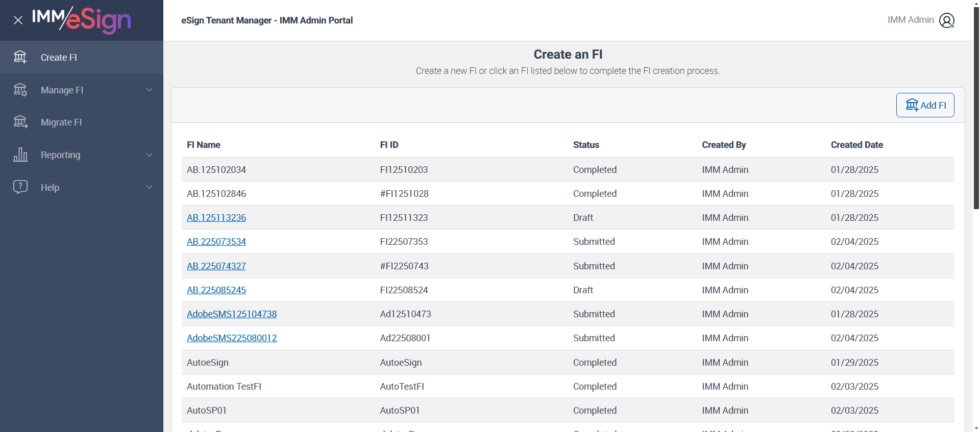Open the AdobeSMS225080012 FI link
This screenshot has width=980, height=432.
[232, 338]
